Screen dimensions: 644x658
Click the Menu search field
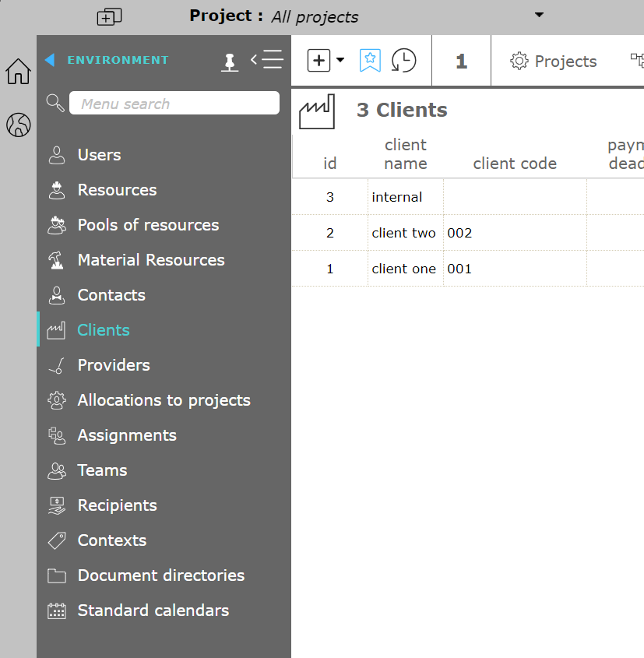174,104
